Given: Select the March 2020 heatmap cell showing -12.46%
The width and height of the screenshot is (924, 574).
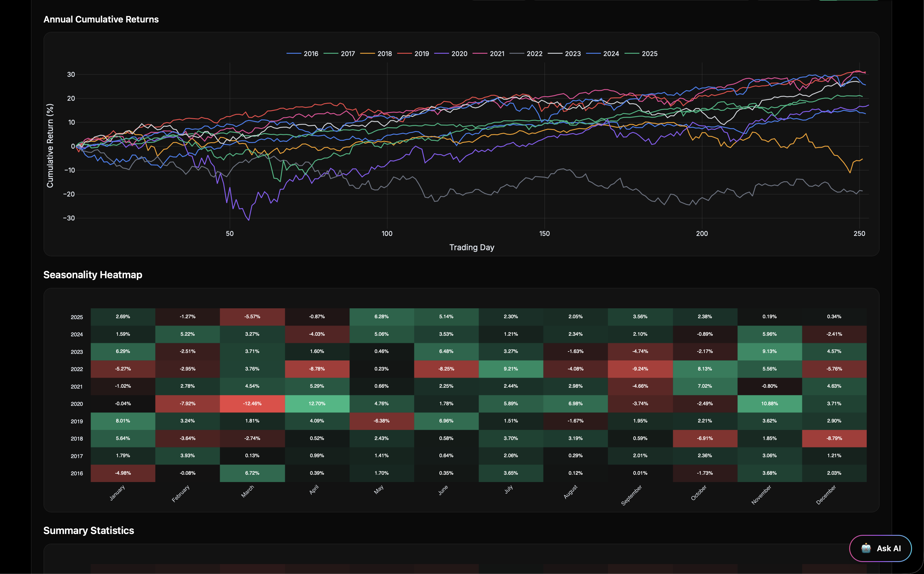Looking at the screenshot, I should [252, 403].
